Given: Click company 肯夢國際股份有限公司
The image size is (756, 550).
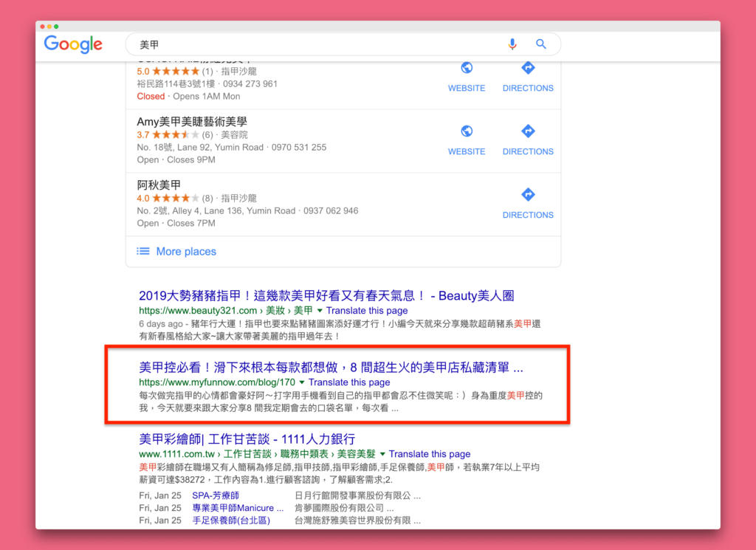Looking at the screenshot, I should [344, 508].
